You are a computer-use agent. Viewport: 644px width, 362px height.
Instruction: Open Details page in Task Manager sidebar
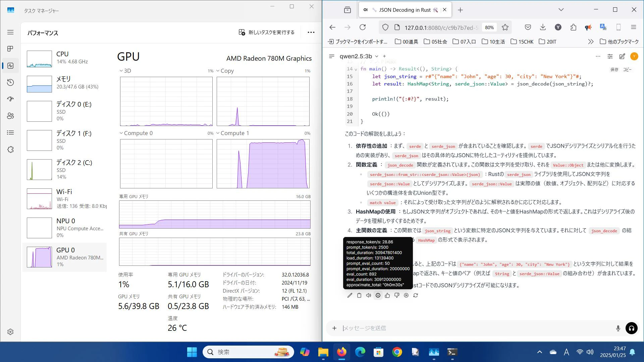pyautogui.click(x=10, y=133)
